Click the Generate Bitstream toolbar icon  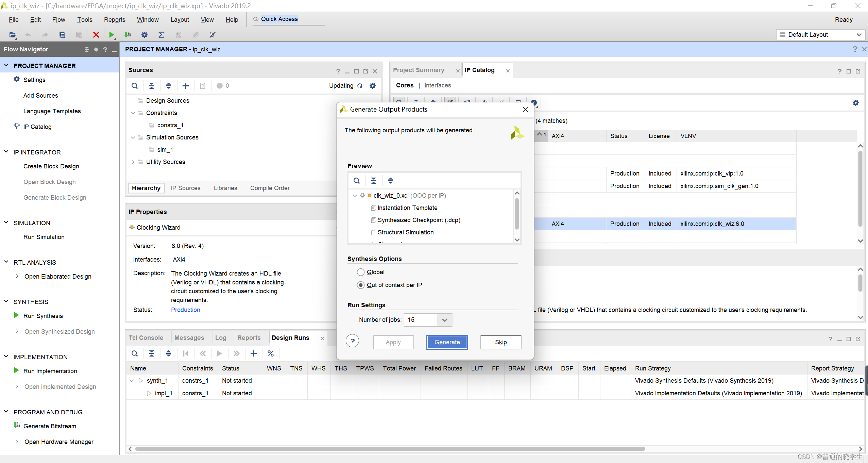128,35
